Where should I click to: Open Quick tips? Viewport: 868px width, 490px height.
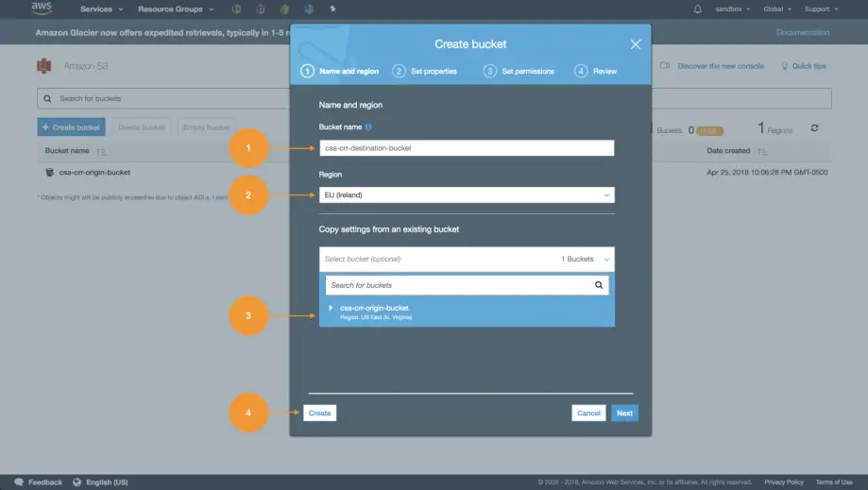tap(808, 66)
